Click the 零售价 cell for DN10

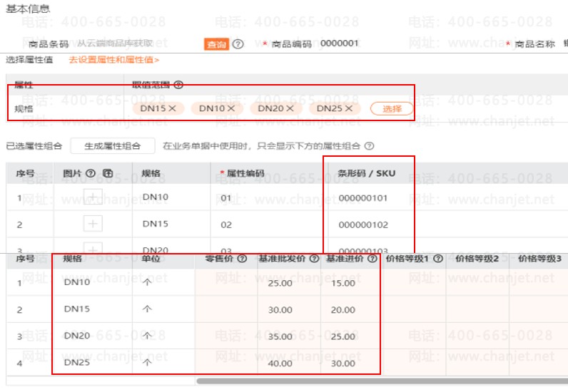click(x=226, y=283)
